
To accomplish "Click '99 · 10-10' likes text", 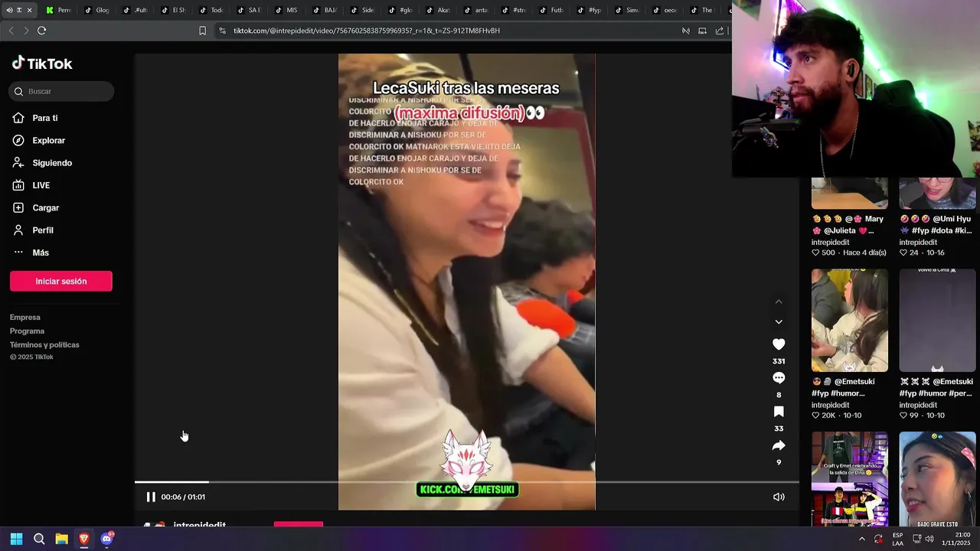I will (922, 416).
